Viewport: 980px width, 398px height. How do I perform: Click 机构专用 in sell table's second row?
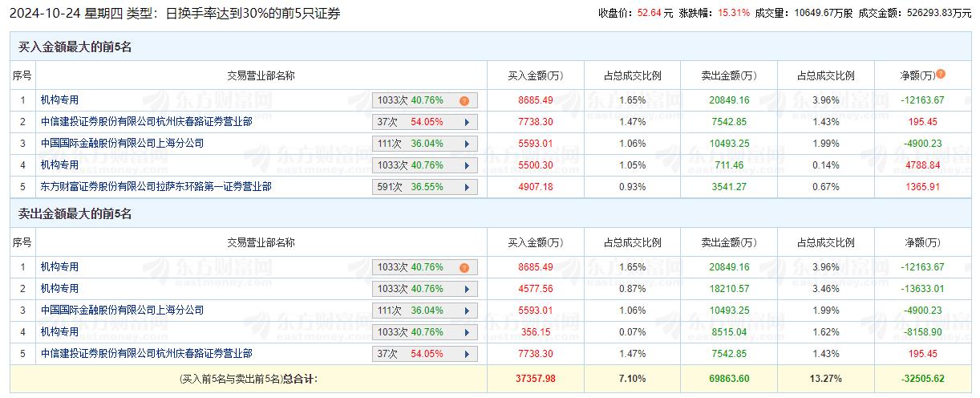point(60,289)
